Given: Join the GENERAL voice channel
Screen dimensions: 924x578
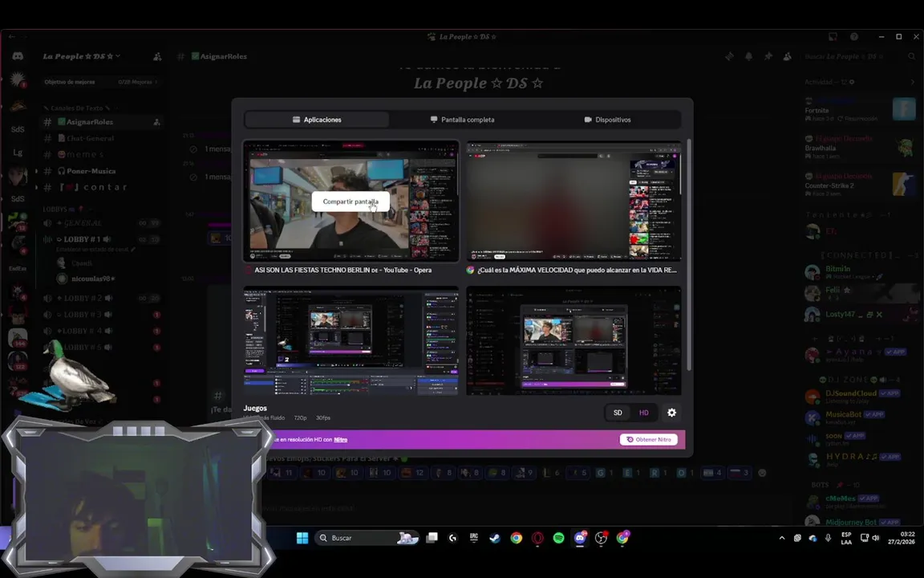Looking at the screenshot, I should click(101, 223).
